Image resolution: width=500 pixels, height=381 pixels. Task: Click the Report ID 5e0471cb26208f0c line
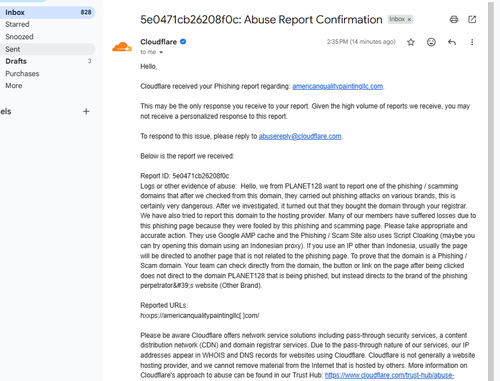185,176
